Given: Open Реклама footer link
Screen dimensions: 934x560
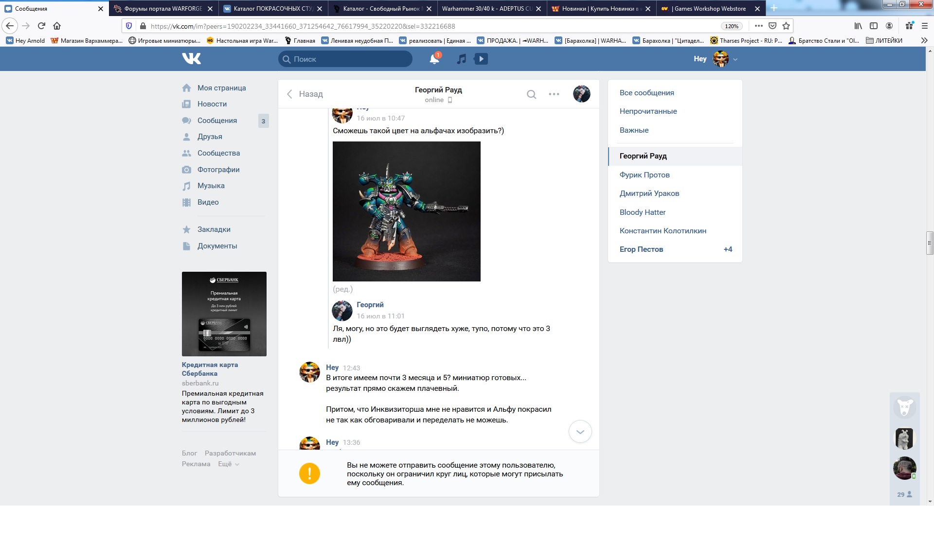Looking at the screenshot, I should point(196,464).
